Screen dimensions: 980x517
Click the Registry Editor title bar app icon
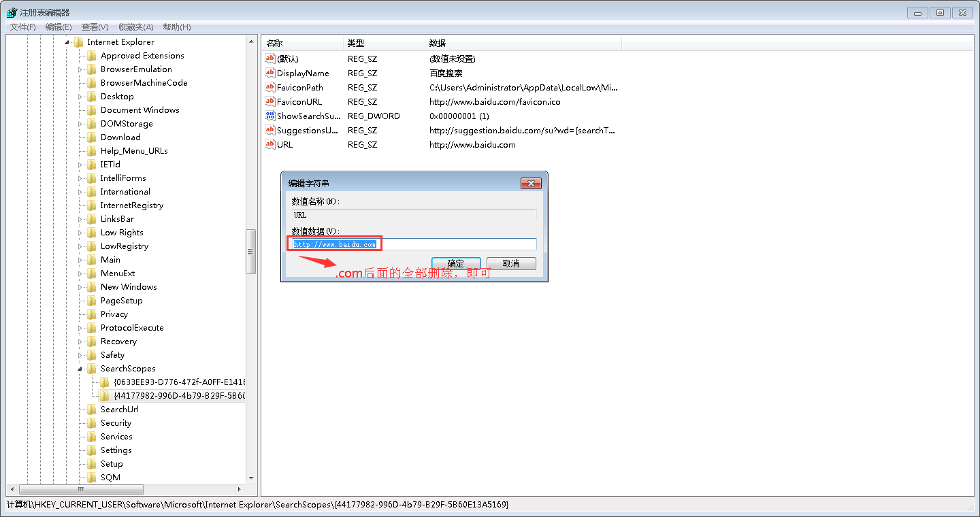click(x=12, y=12)
